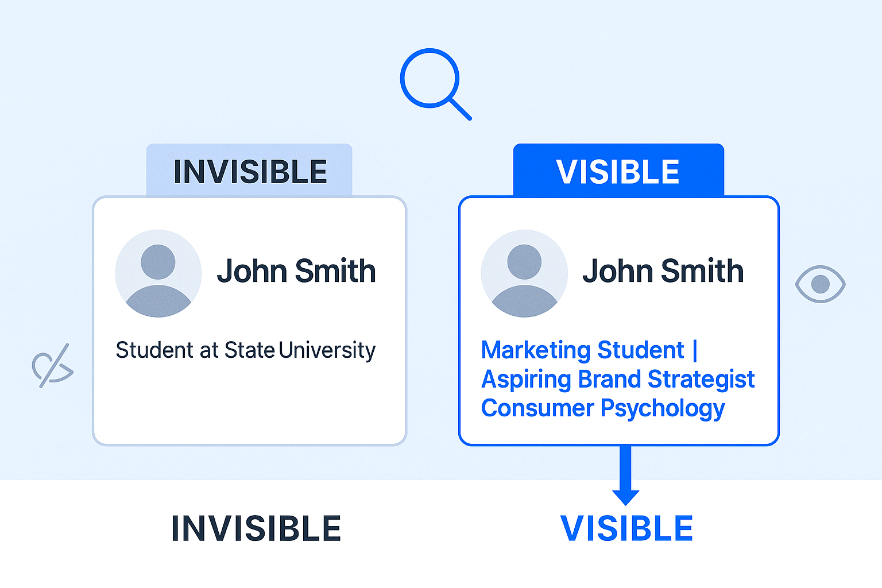
Task: Select the avatar on the invisible card
Action: click(x=158, y=273)
